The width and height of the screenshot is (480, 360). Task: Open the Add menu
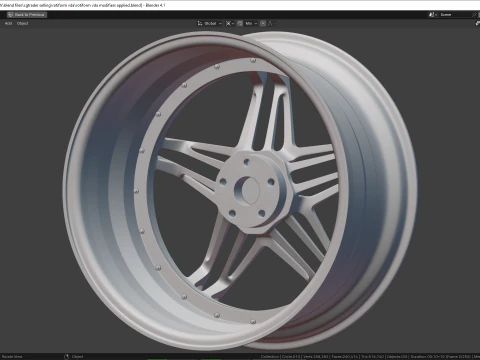pyautogui.click(x=8, y=23)
